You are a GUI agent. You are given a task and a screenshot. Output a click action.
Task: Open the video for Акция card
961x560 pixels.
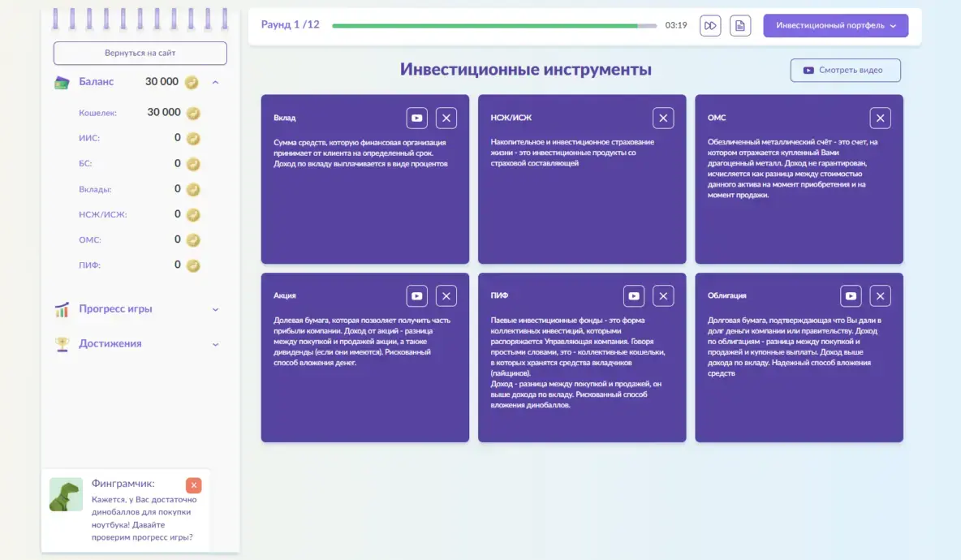pos(416,296)
